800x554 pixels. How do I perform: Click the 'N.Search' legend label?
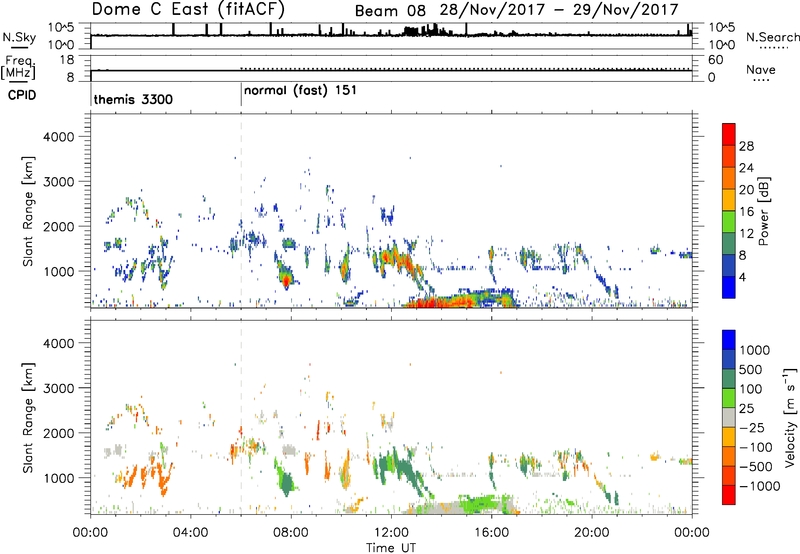[772, 37]
